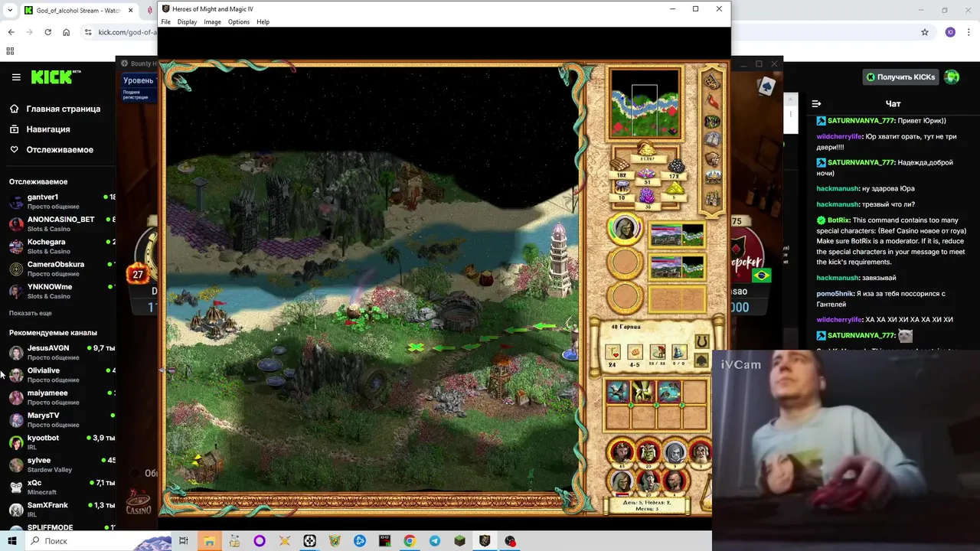The height and width of the screenshot is (551, 980).
Task: Bookmark this page with the star
Action: 925,32
